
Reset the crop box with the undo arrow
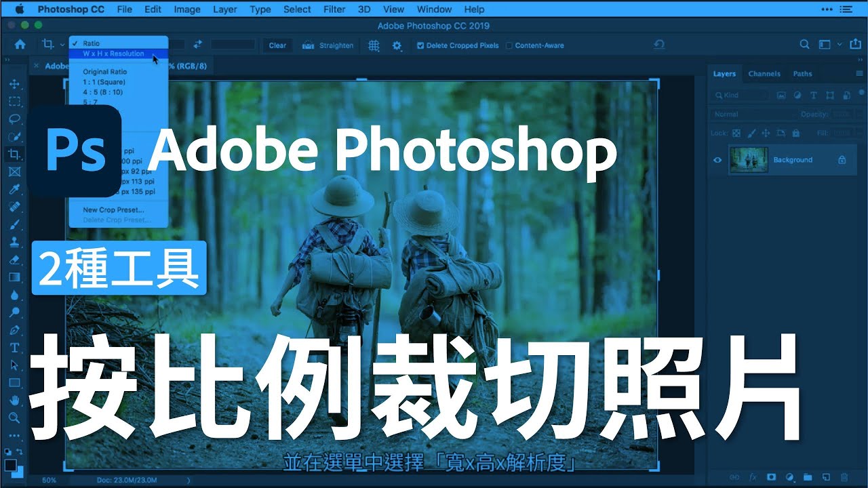658,45
